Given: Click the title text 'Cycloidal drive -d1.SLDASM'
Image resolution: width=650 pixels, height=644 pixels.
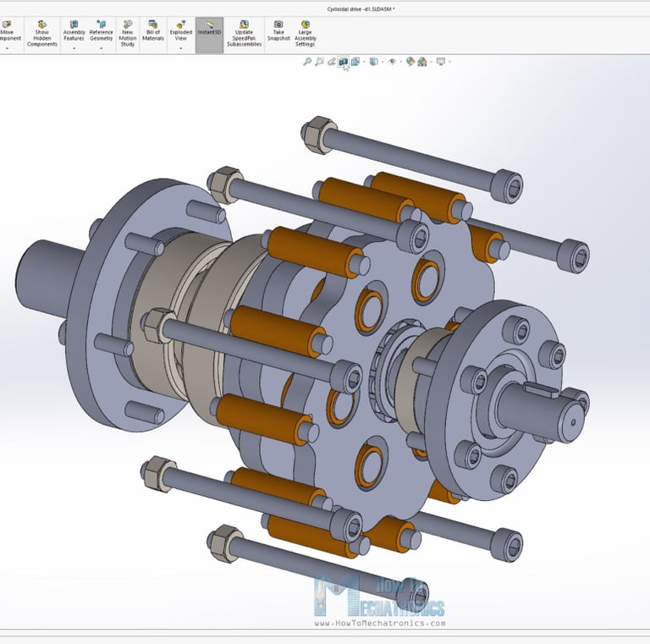Looking at the screenshot, I should [x=359, y=9].
